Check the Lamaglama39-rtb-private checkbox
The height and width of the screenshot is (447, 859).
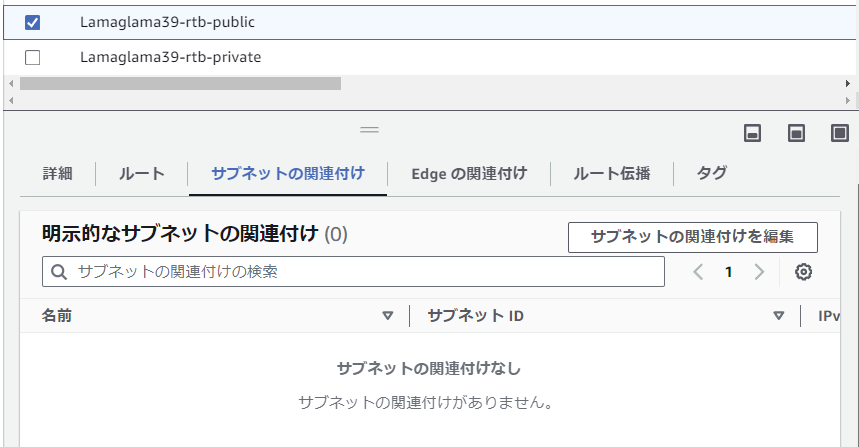pos(32,57)
